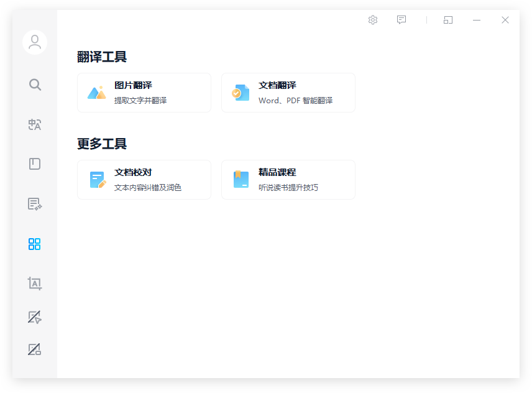
Task: Open the 文档校对 proofreading tool
Action: tap(144, 180)
